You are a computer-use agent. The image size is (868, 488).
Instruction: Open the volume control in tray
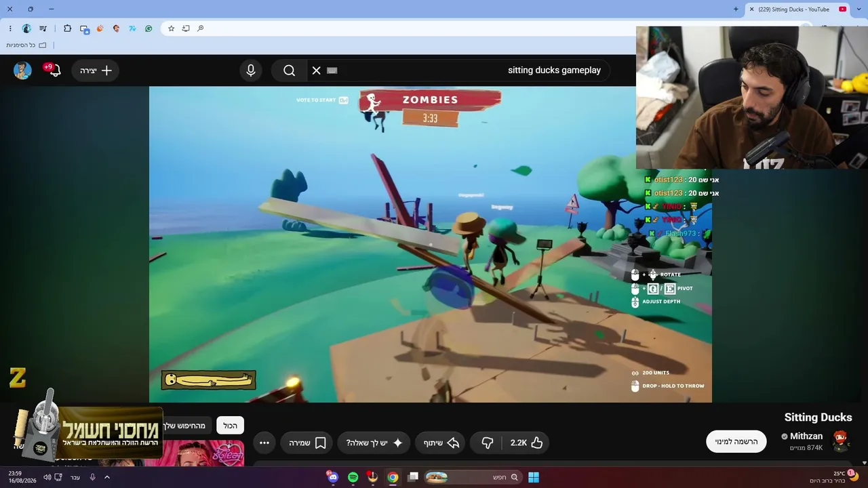[x=47, y=477]
